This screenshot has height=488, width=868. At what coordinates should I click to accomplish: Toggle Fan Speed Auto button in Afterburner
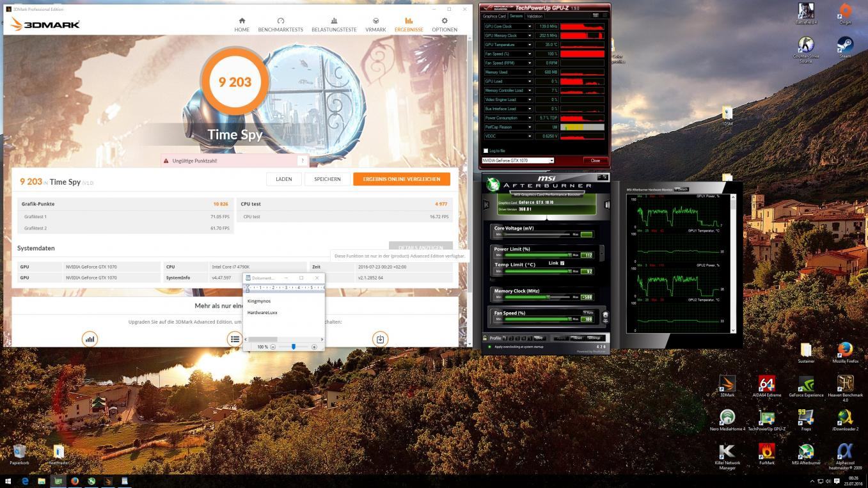tap(587, 313)
